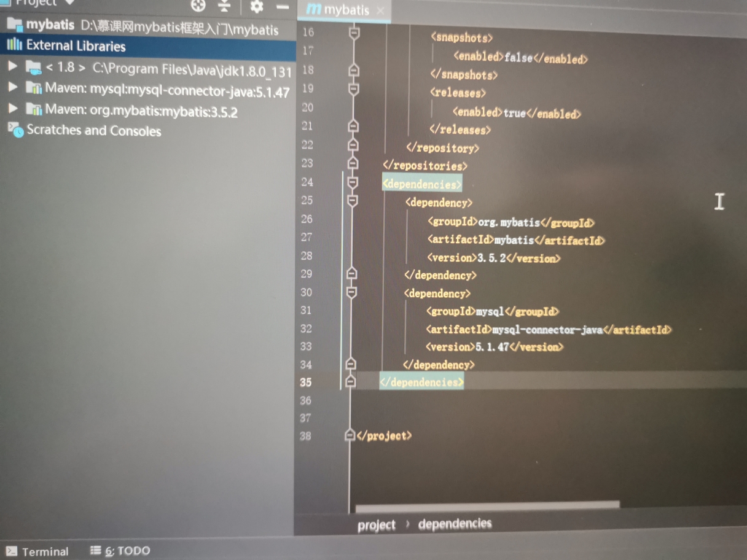The width and height of the screenshot is (747, 560).
Task: Click the TODO list icon
Action: [95, 550]
